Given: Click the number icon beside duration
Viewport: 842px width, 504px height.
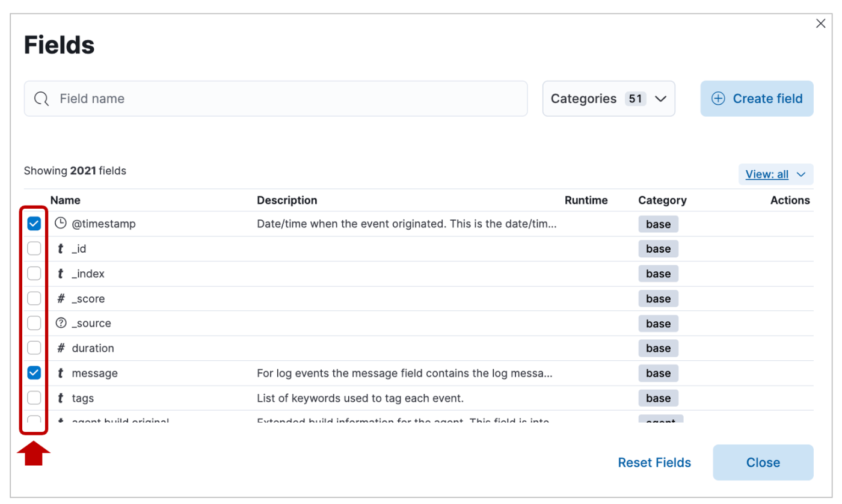Looking at the screenshot, I should point(60,348).
